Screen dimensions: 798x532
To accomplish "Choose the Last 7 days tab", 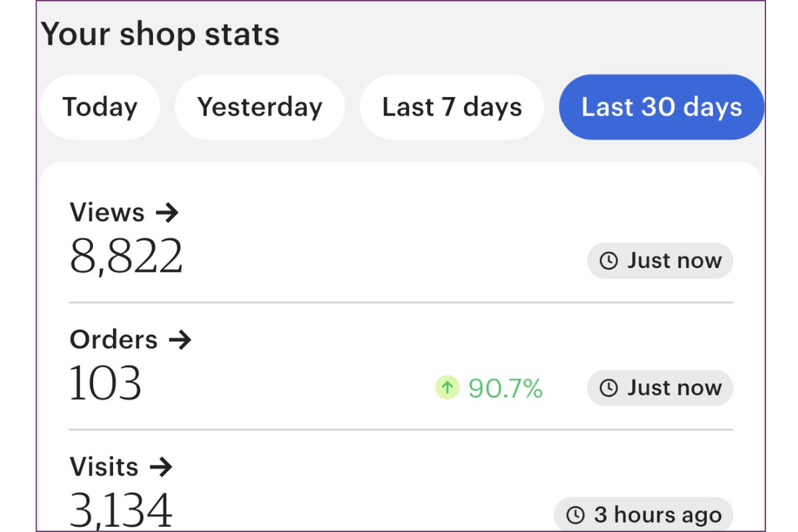I will click(x=452, y=107).
